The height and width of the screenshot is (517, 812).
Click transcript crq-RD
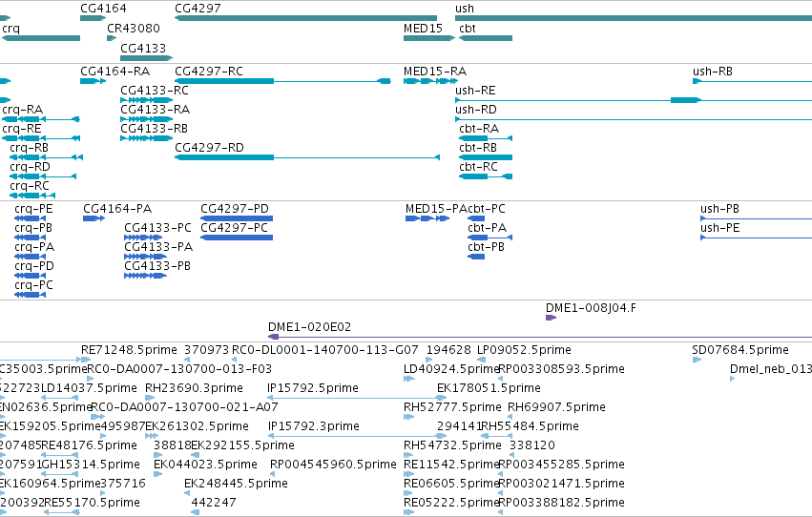(x=30, y=167)
